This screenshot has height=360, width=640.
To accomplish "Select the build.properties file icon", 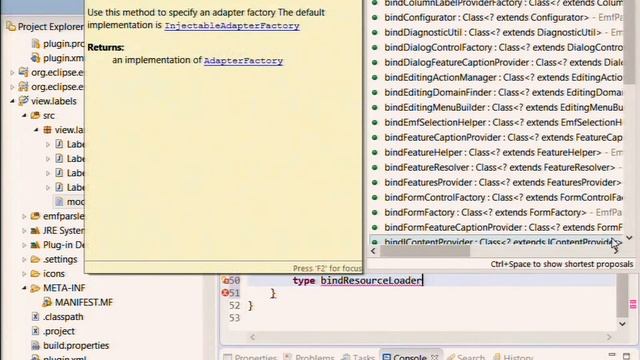I will point(36,345).
